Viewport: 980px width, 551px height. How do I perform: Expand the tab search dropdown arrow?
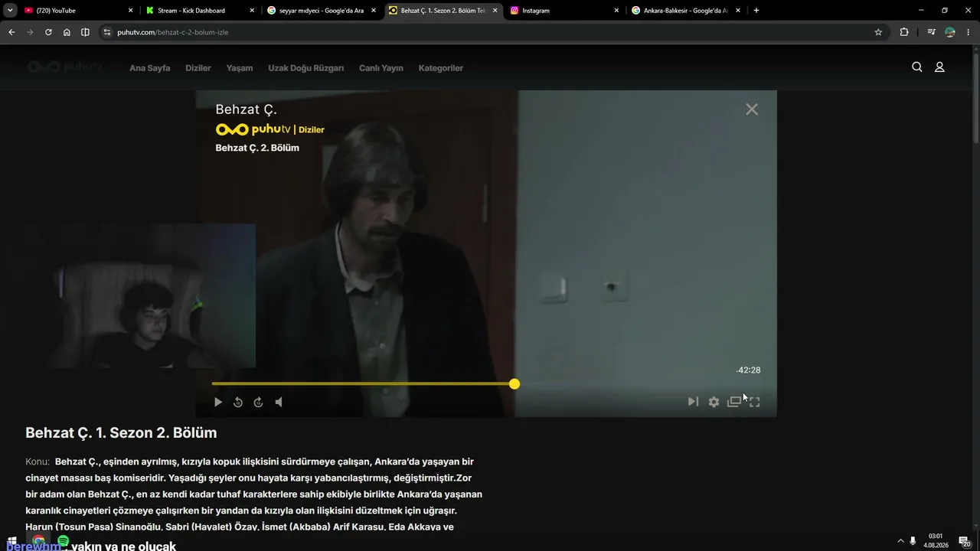10,11
